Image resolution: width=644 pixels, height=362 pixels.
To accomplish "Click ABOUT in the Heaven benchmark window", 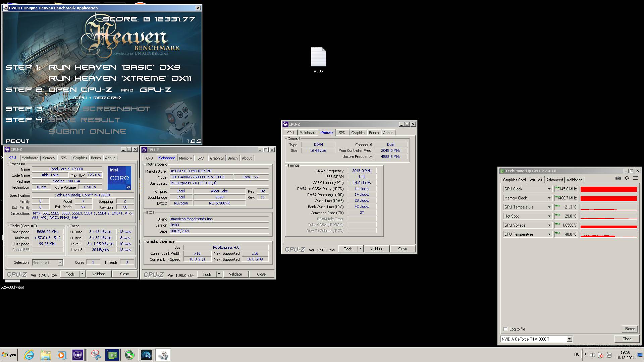I will 17,141.
